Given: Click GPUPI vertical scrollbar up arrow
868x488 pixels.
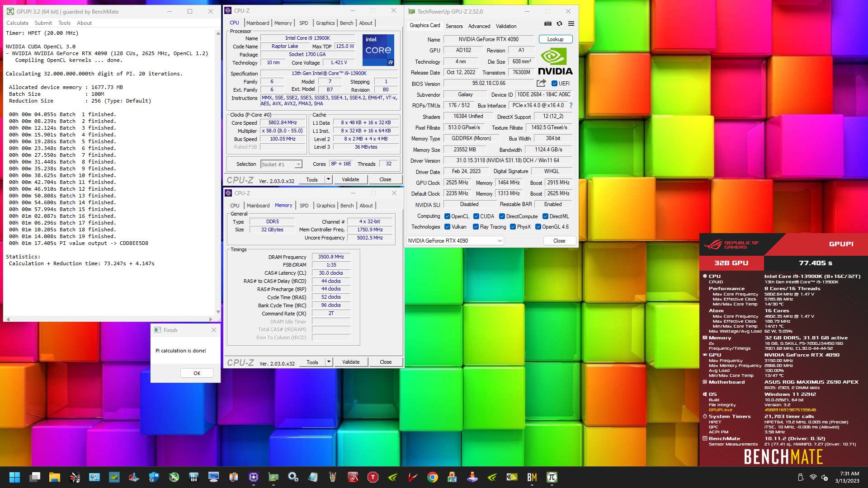Looking at the screenshot, I should (x=218, y=33).
